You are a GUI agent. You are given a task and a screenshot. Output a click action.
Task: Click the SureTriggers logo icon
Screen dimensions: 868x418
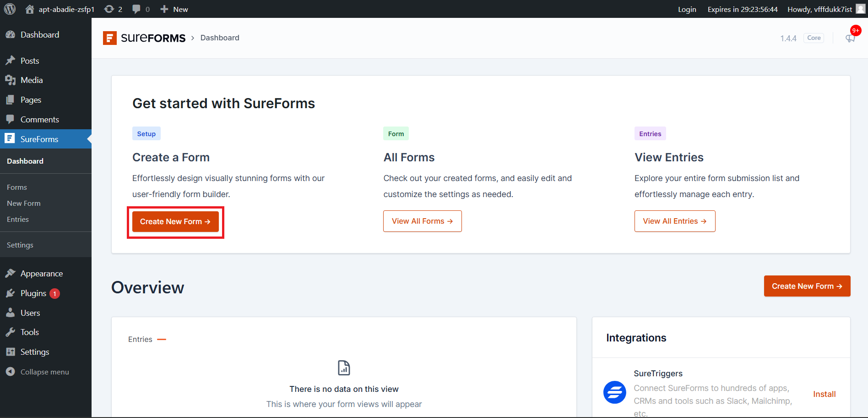click(x=614, y=392)
